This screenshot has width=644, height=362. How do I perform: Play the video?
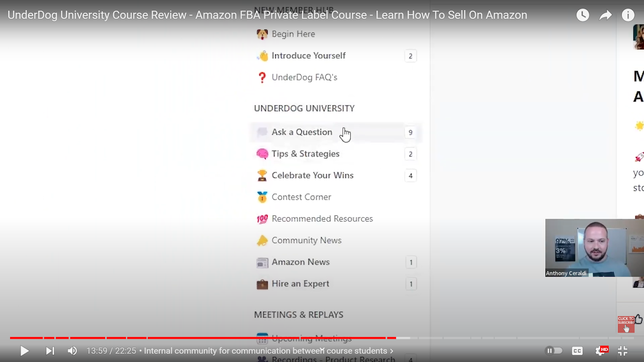[x=25, y=351]
